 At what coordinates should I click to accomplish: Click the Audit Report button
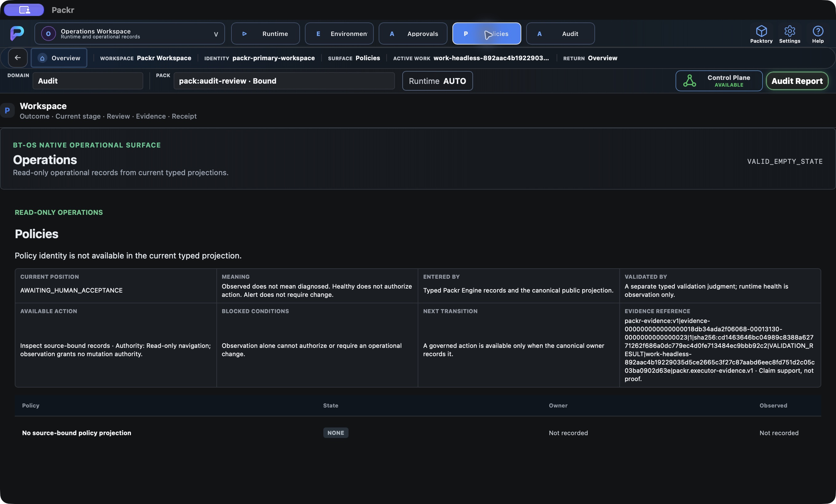797,81
